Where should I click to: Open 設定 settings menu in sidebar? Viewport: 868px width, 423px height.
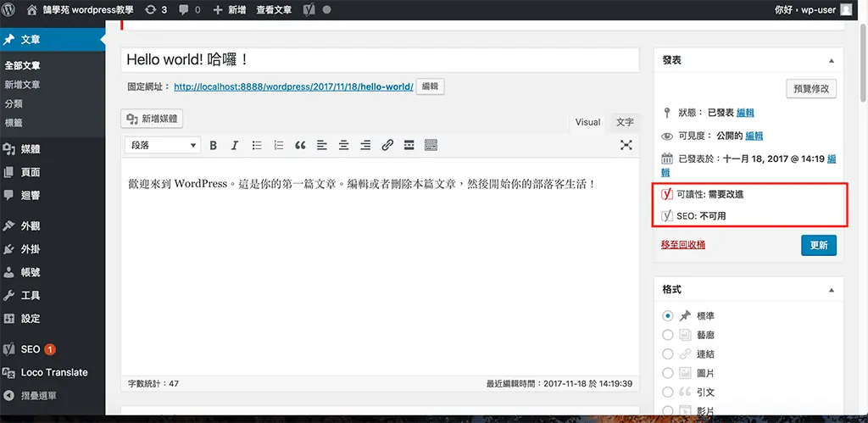tap(53, 319)
